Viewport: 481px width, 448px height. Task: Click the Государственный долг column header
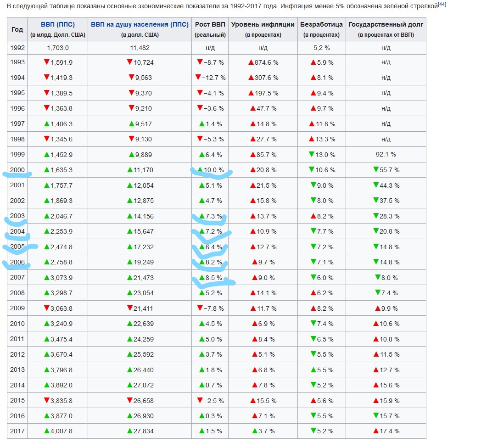tap(386, 25)
